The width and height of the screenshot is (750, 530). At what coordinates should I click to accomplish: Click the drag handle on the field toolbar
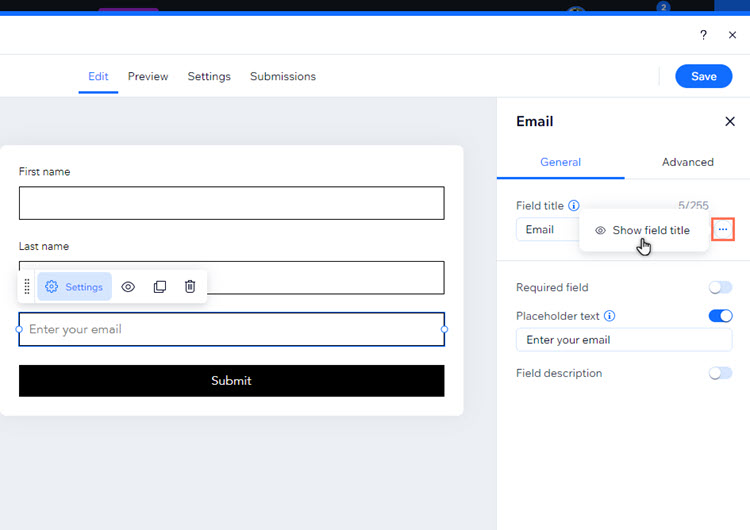coord(27,287)
